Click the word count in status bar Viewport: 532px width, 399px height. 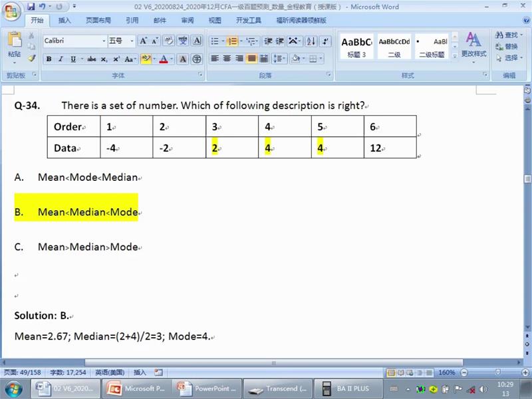point(68,372)
